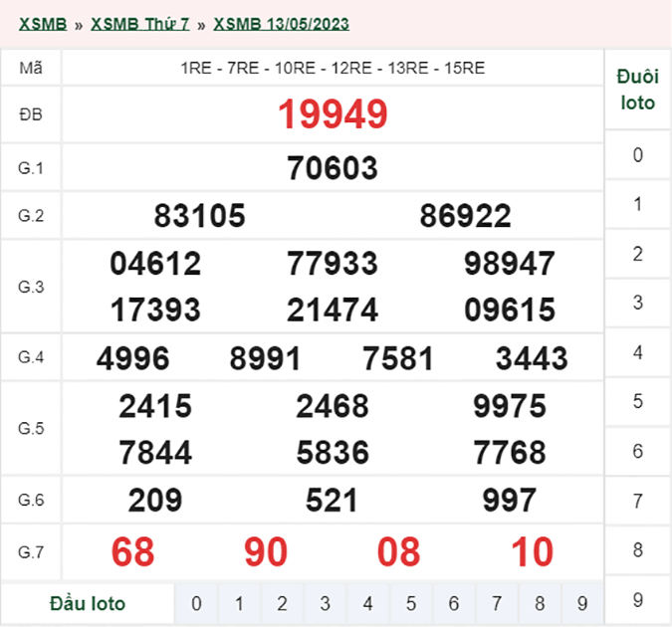Select digit 2 in the Đuôi loto column
The height and width of the screenshot is (627, 672).
click(x=637, y=254)
